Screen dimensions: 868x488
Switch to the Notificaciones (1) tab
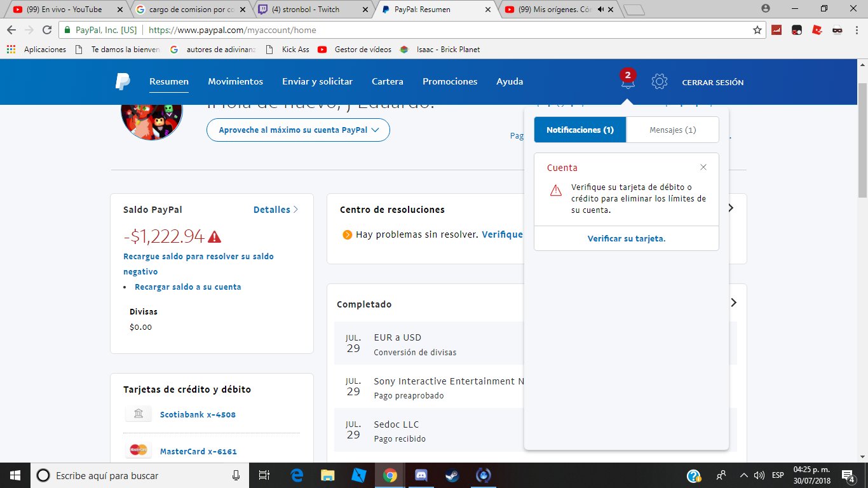click(580, 130)
